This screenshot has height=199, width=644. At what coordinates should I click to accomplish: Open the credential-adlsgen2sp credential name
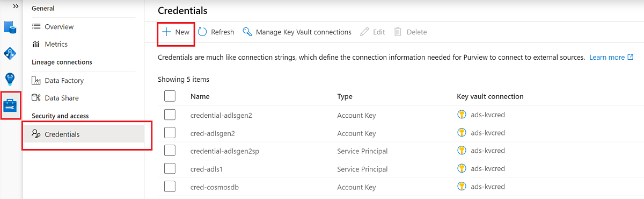tap(225, 151)
